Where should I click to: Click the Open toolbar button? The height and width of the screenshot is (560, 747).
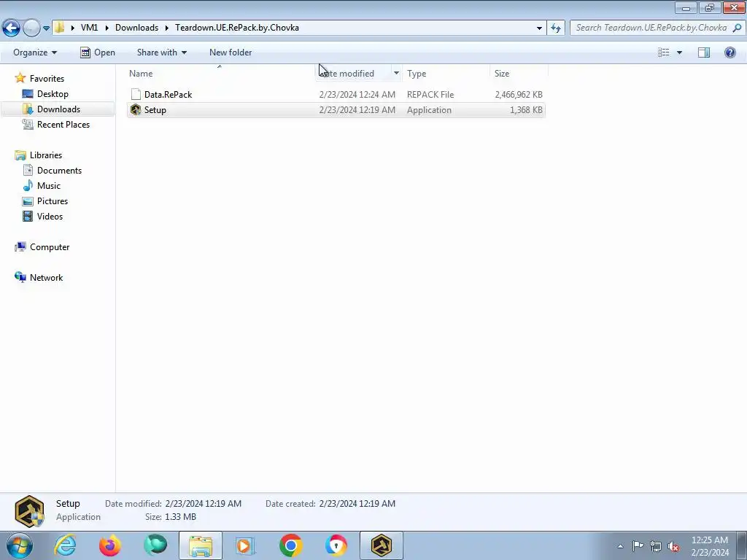point(98,52)
